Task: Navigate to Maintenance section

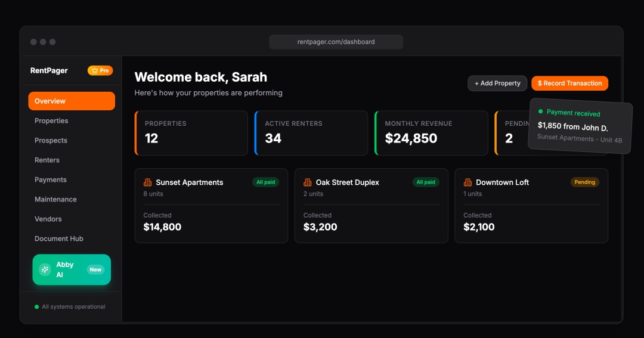Action: click(55, 199)
